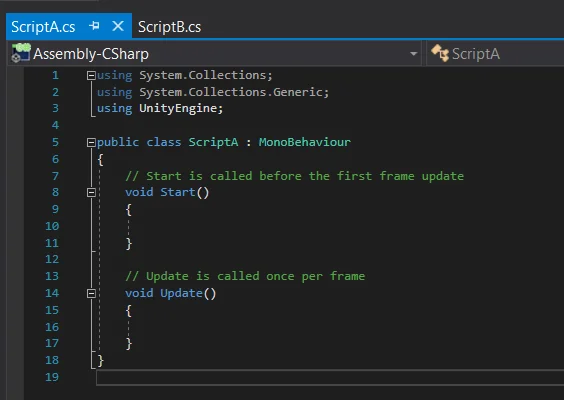Click the Assembly-CSharp project icon
The width and height of the screenshot is (564, 400).
tap(21, 53)
